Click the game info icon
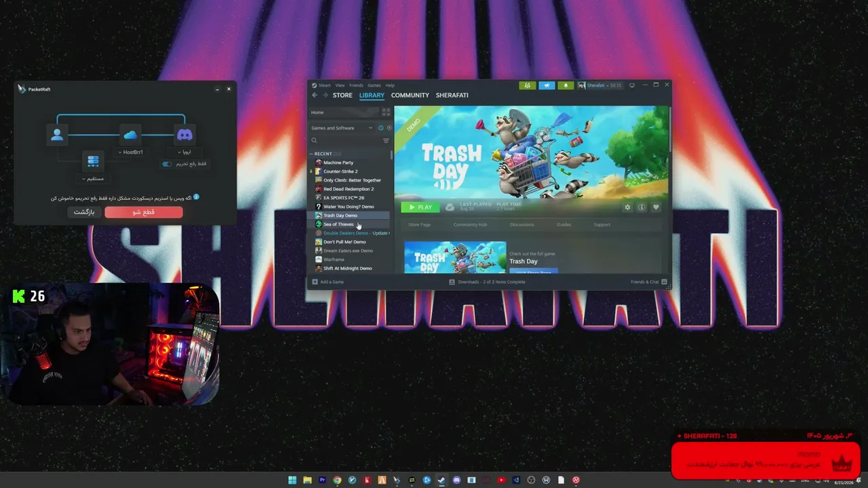Screen dimensions: 868x488 [642, 207]
